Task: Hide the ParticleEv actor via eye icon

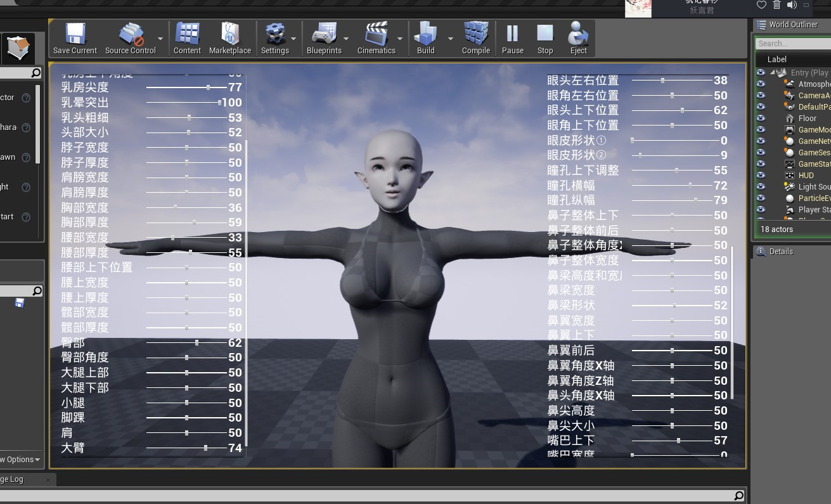Action: (761, 198)
